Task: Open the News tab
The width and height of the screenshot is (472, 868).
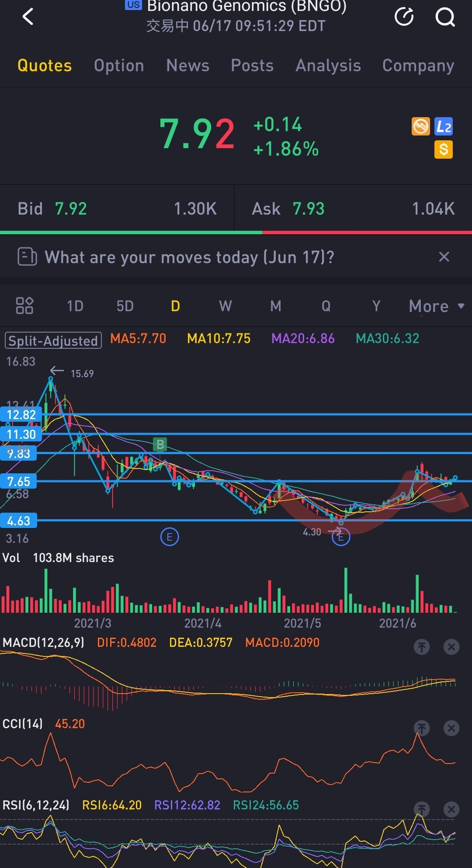Action: tap(188, 66)
